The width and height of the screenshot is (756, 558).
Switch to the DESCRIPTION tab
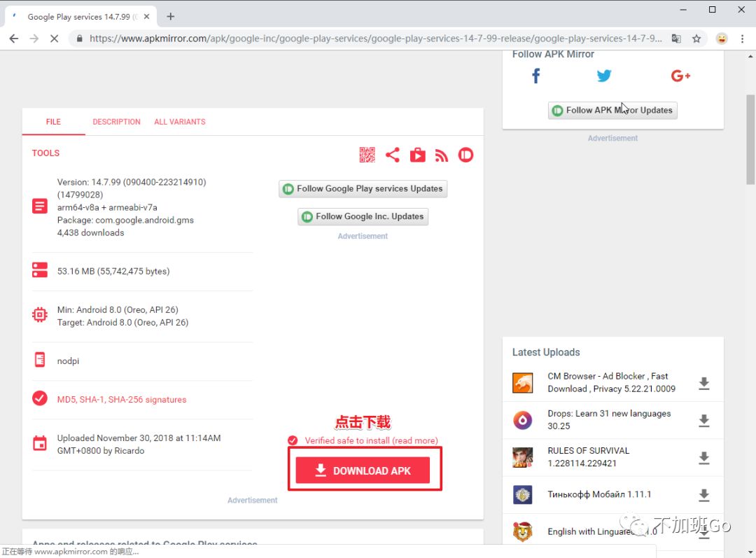pyautogui.click(x=116, y=122)
